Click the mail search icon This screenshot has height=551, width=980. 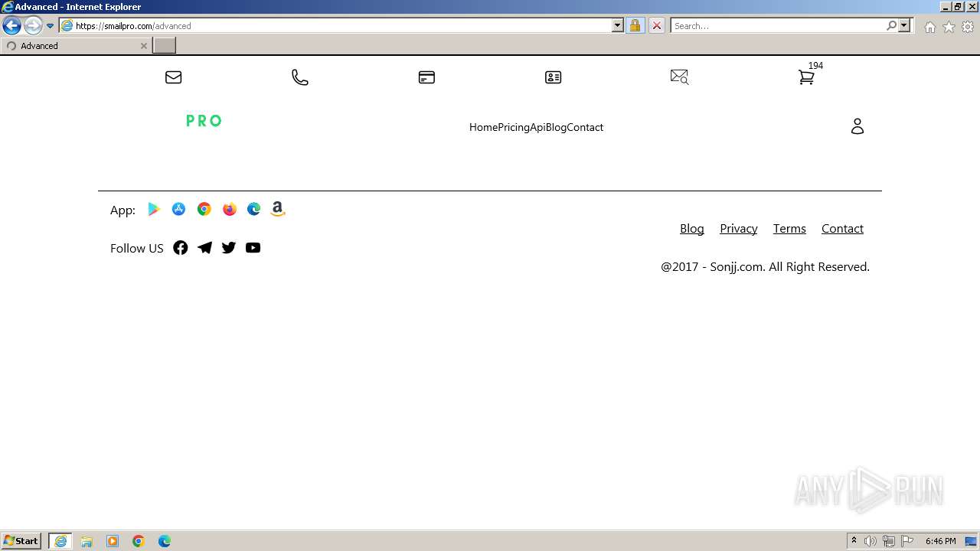click(679, 77)
